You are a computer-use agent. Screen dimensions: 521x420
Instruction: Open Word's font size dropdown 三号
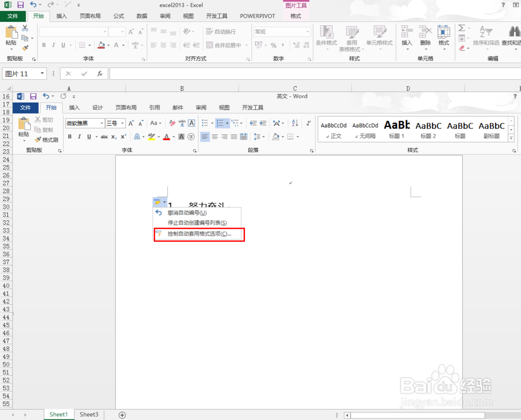point(122,123)
